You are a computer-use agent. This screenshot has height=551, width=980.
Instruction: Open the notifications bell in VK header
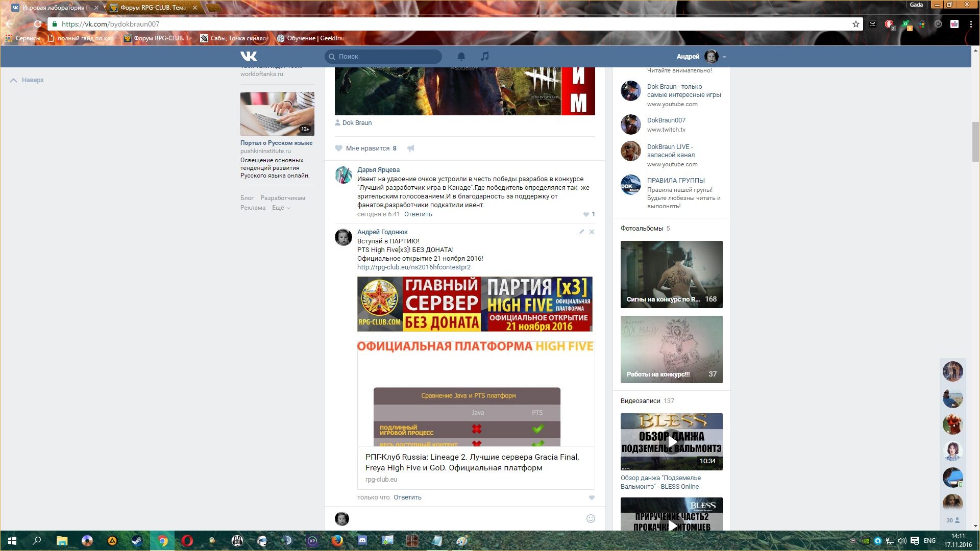461,56
